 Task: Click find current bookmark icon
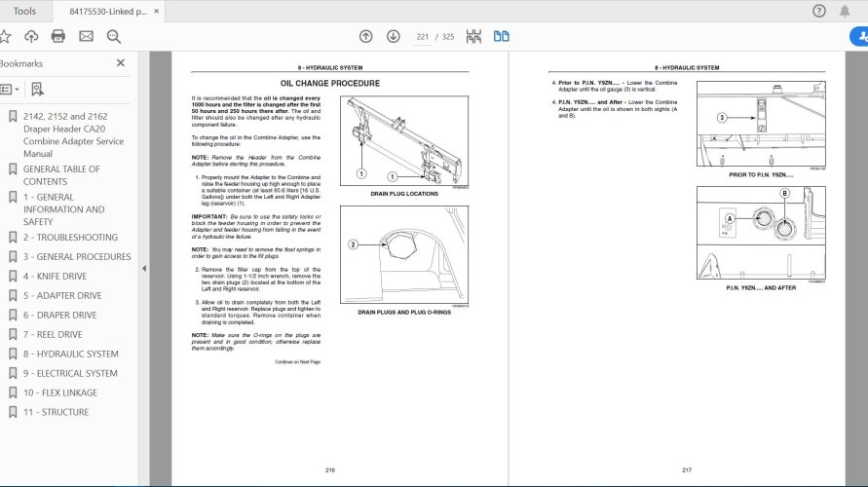pyautogui.click(x=37, y=89)
